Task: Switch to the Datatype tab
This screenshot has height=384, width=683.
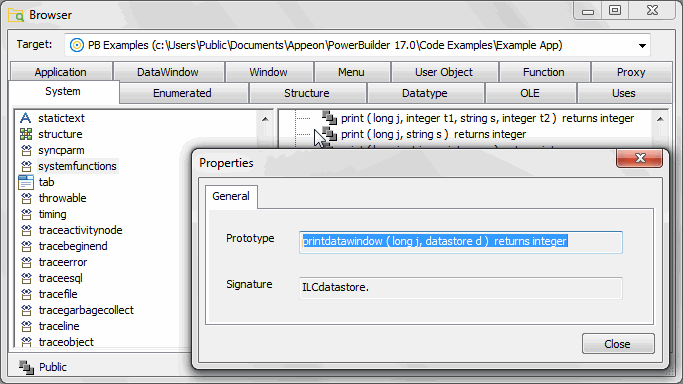Action: 425,93
